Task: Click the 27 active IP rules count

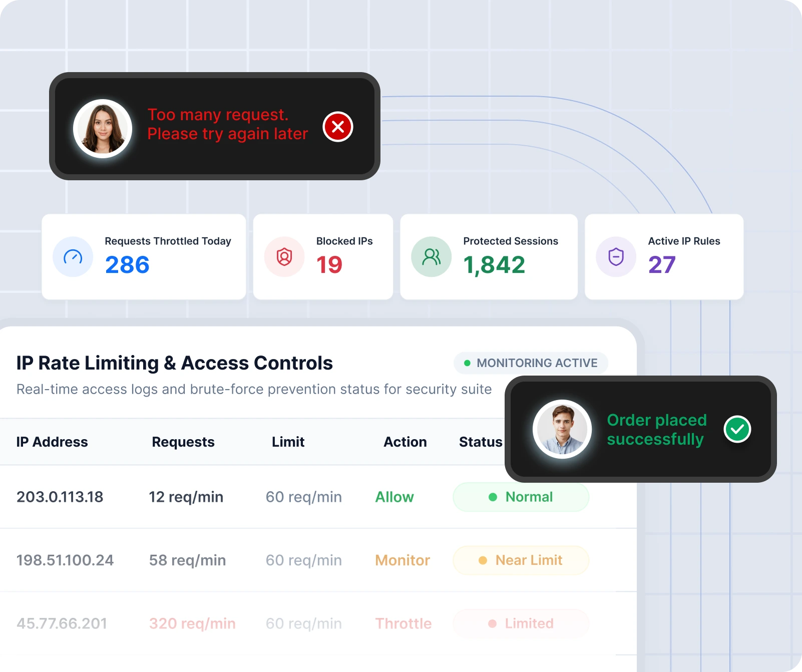Action: point(662,265)
